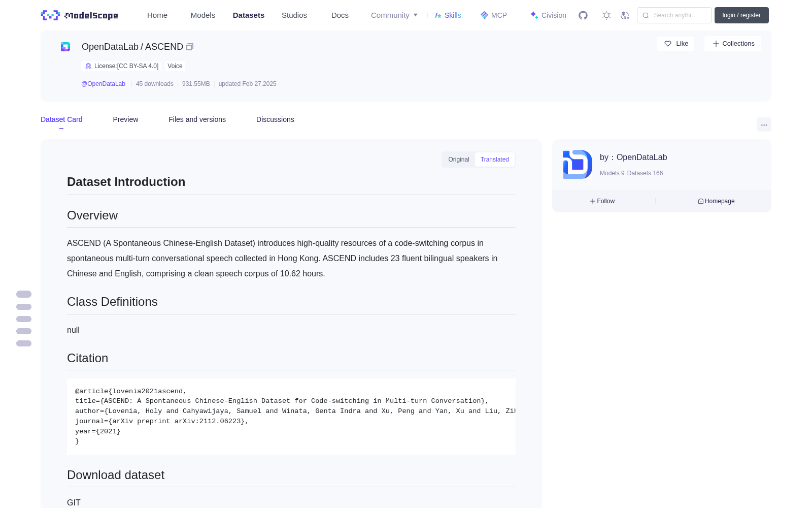Image resolution: width=812 pixels, height=508 pixels.
Task: Open the Models section
Action: click(203, 15)
